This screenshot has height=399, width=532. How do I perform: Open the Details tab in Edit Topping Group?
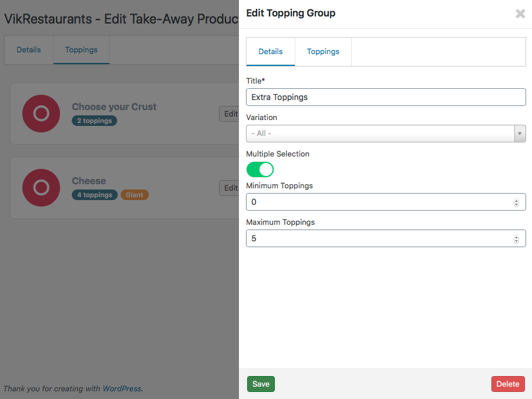pos(270,52)
